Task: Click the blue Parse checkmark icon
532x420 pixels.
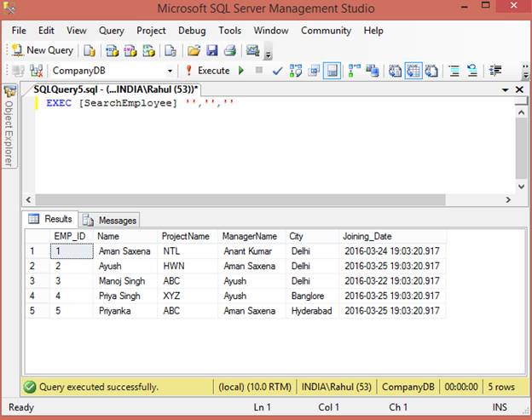Action: click(277, 71)
